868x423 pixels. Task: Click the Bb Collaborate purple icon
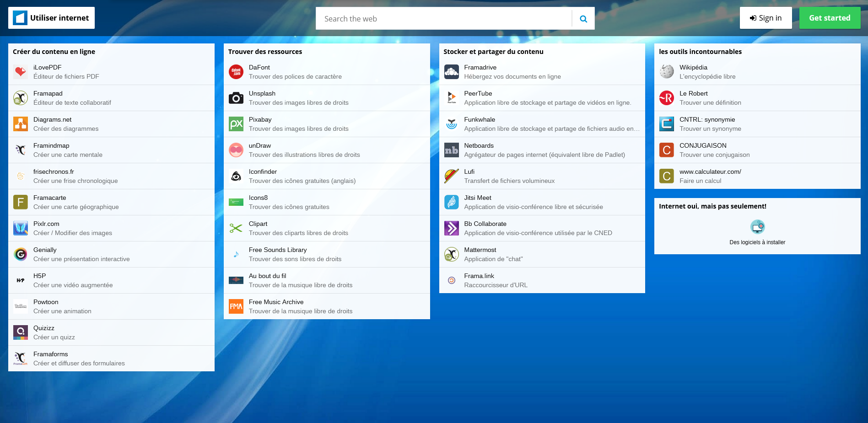[452, 228]
